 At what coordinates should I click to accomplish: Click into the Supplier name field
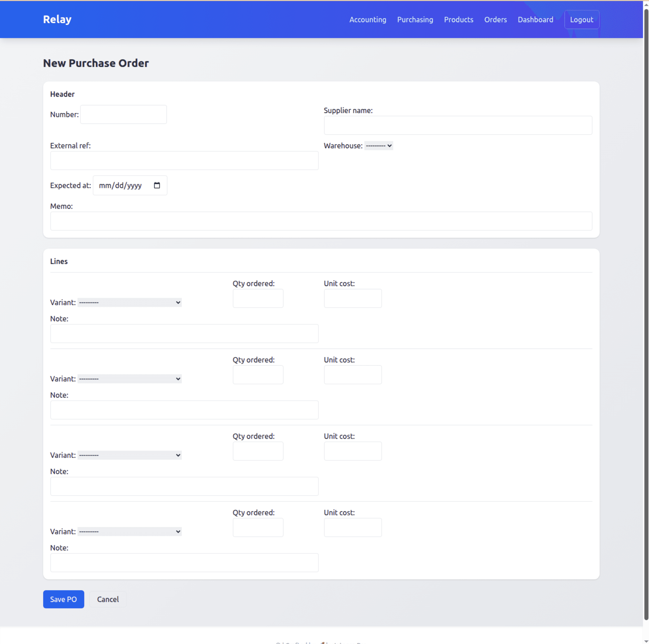tap(457, 125)
